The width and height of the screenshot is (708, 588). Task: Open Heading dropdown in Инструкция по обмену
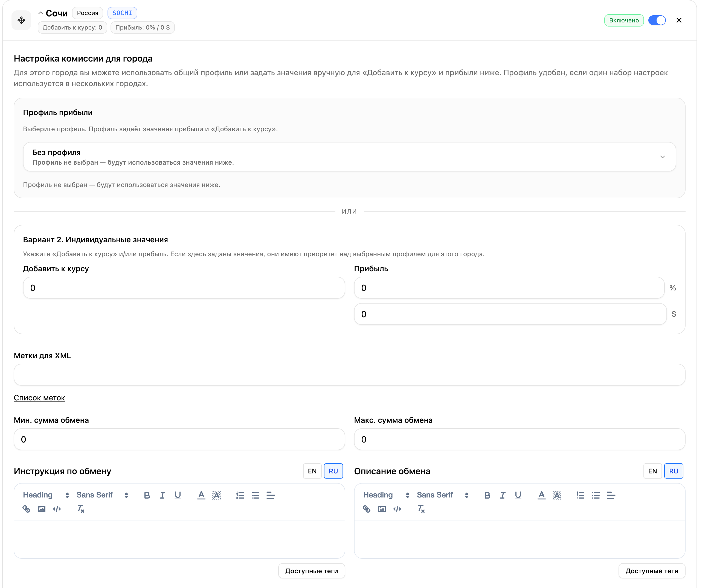pos(46,495)
